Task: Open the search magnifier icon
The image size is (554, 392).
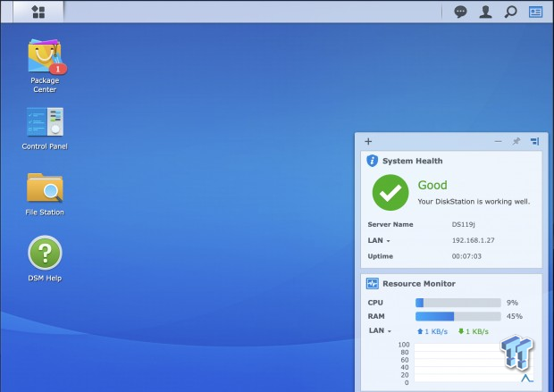Action: (510, 12)
